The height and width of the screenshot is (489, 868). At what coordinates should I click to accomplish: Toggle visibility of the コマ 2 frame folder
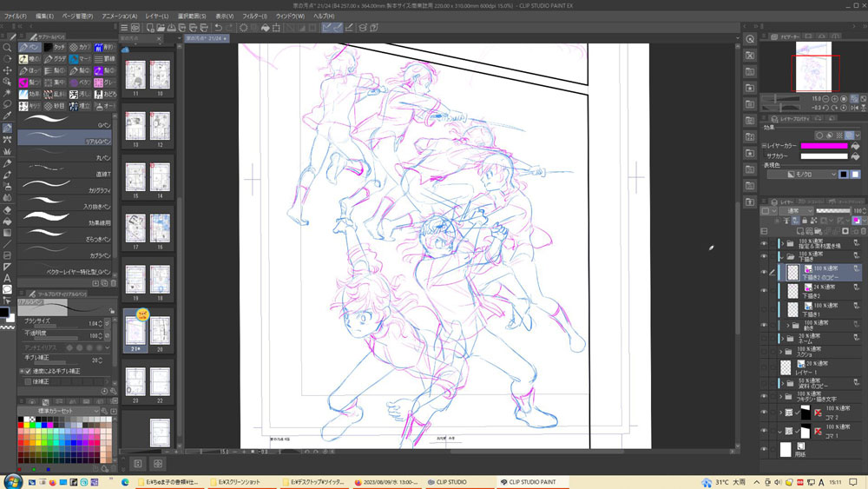764,413
